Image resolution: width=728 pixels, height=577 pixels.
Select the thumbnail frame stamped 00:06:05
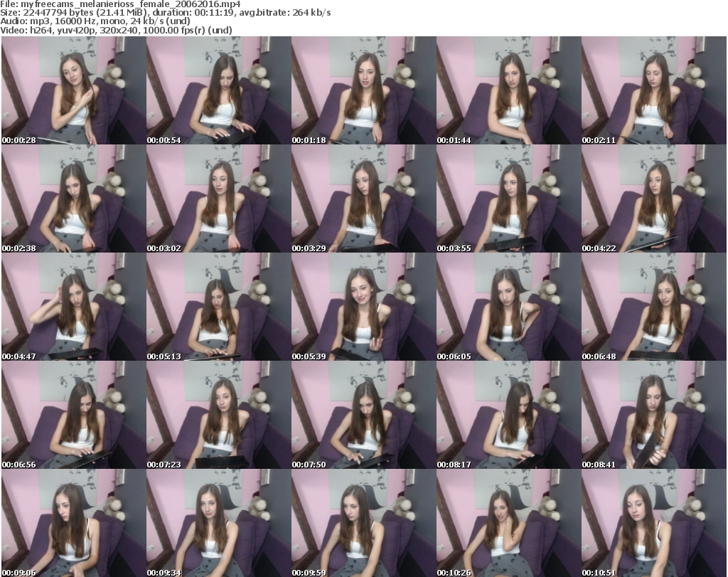508,307
